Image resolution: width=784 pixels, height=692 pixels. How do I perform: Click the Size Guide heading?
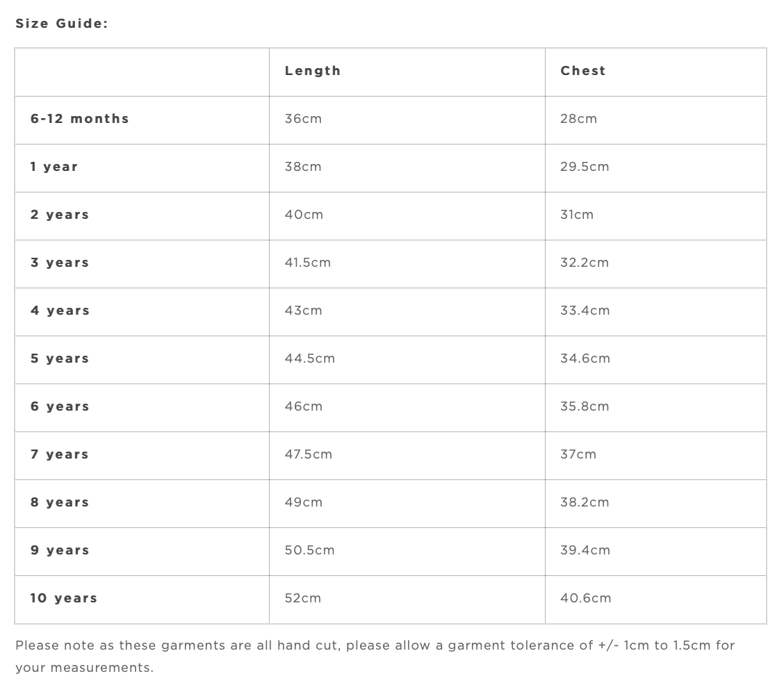pos(62,24)
